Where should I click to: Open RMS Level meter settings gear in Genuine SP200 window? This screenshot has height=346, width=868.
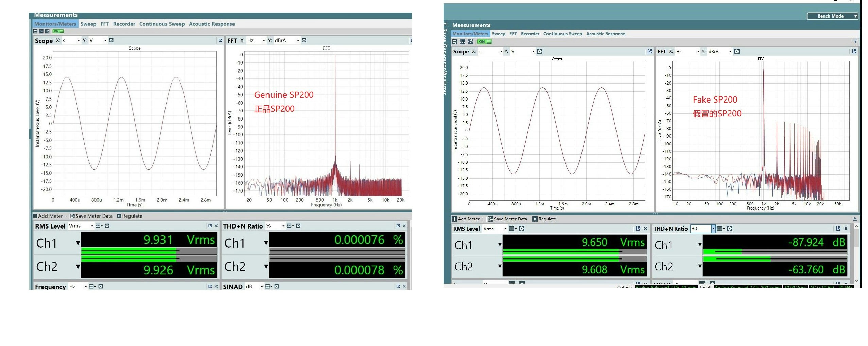107,226
